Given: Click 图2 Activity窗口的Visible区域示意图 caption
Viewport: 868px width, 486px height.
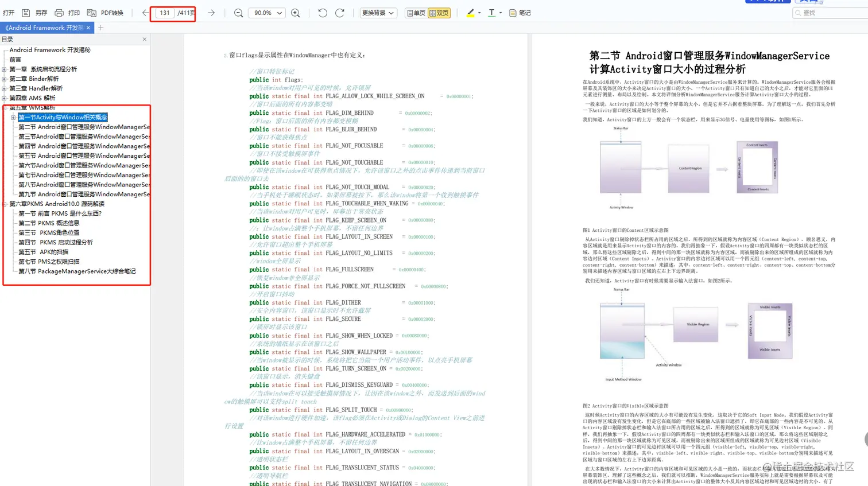Looking at the screenshot, I should pyautogui.click(x=626, y=406).
